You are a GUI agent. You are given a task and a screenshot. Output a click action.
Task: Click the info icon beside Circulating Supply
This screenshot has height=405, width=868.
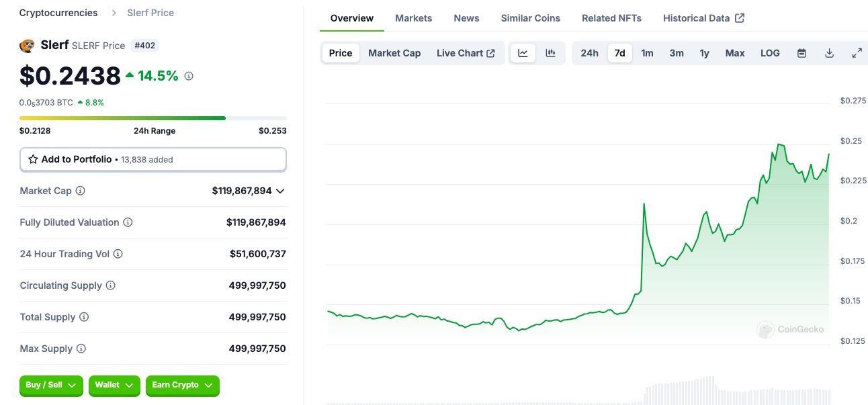coord(111,285)
